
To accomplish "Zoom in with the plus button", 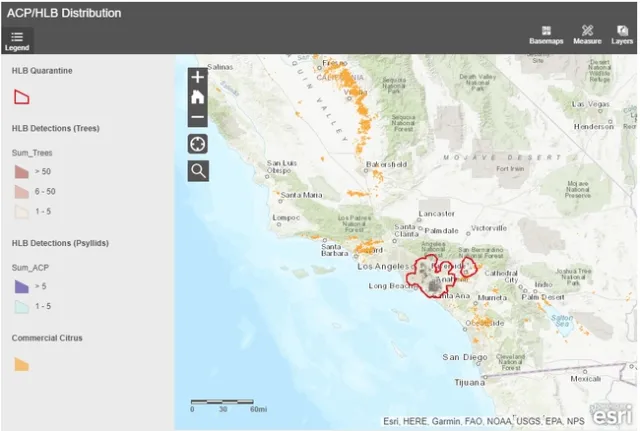I will 198,77.
